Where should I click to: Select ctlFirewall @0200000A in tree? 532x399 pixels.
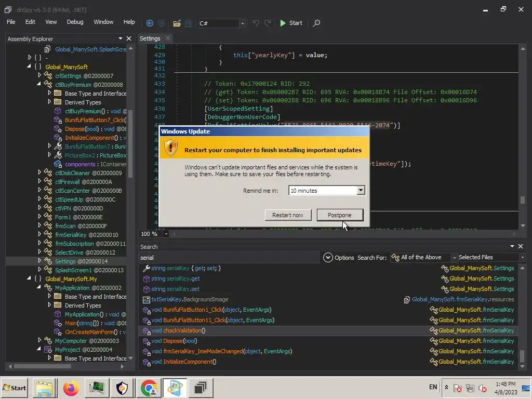click(x=84, y=182)
